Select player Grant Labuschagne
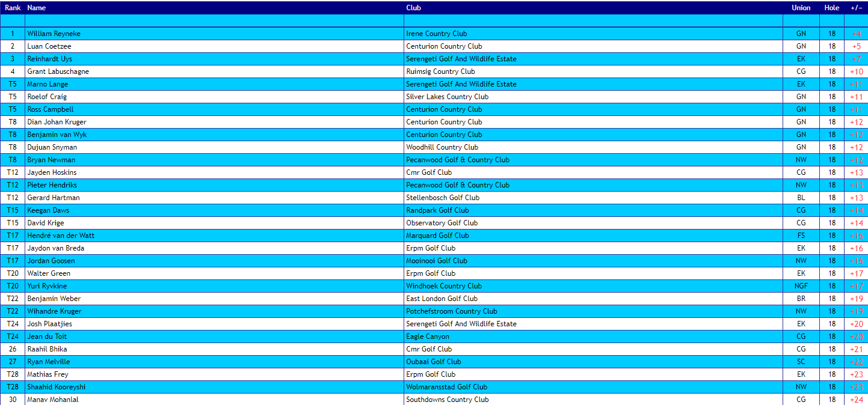This screenshot has width=868, height=405. point(58,72)
